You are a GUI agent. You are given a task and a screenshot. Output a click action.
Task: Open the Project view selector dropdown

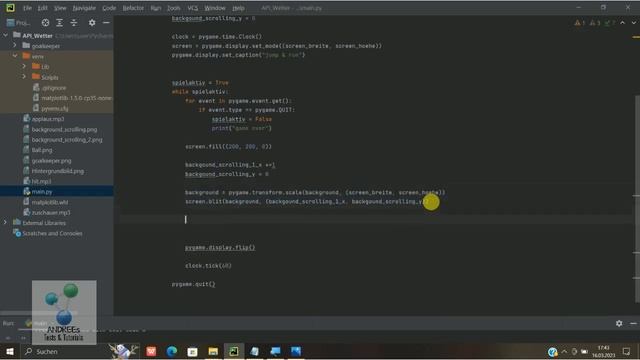coord(18,23)
